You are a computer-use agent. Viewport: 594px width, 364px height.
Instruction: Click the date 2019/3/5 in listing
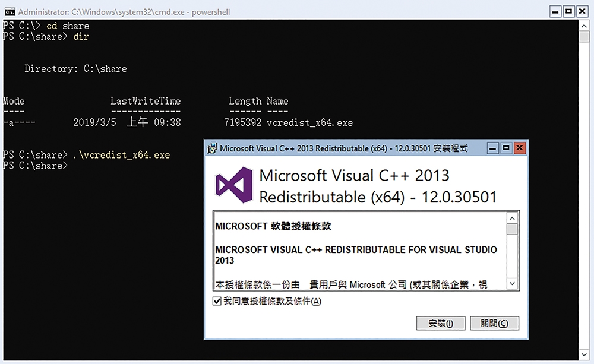coord(94,122)
